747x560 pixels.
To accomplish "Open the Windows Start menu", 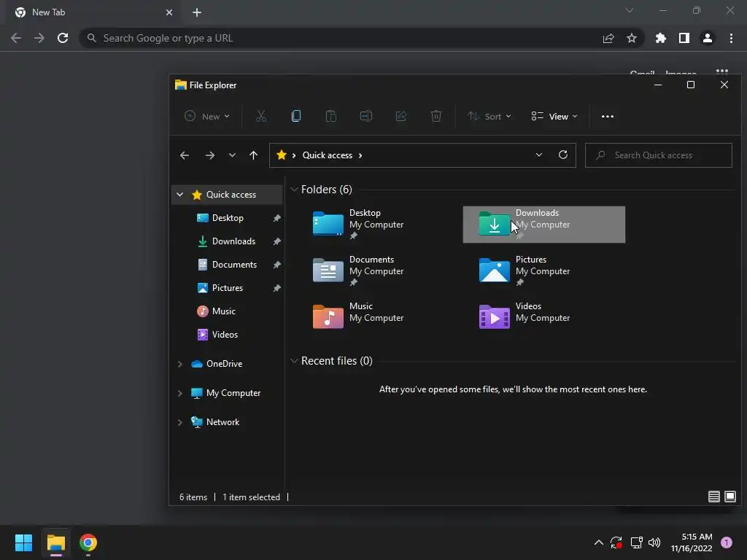I will click(23, 542).
